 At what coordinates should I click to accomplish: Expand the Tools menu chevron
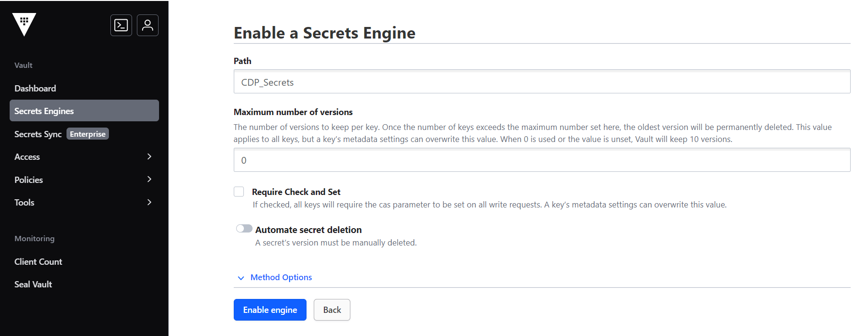pyautogui.click(x=149, y=202)
